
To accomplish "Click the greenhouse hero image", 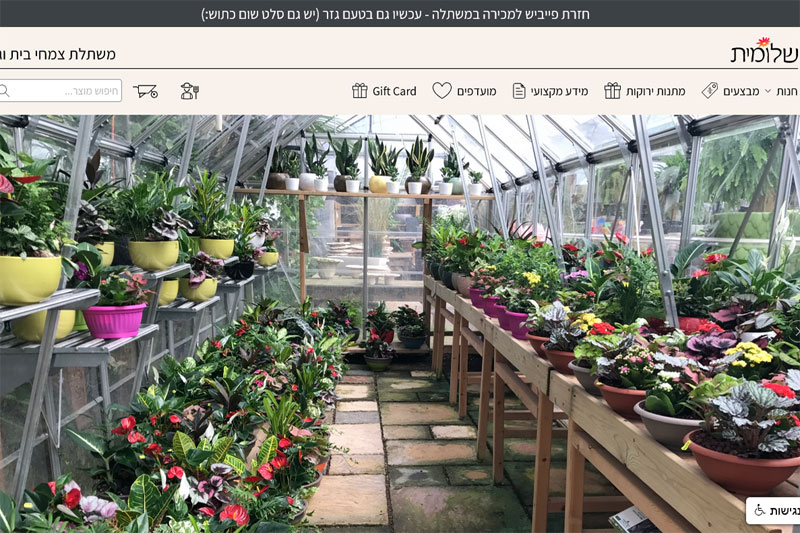I will 400,324.
